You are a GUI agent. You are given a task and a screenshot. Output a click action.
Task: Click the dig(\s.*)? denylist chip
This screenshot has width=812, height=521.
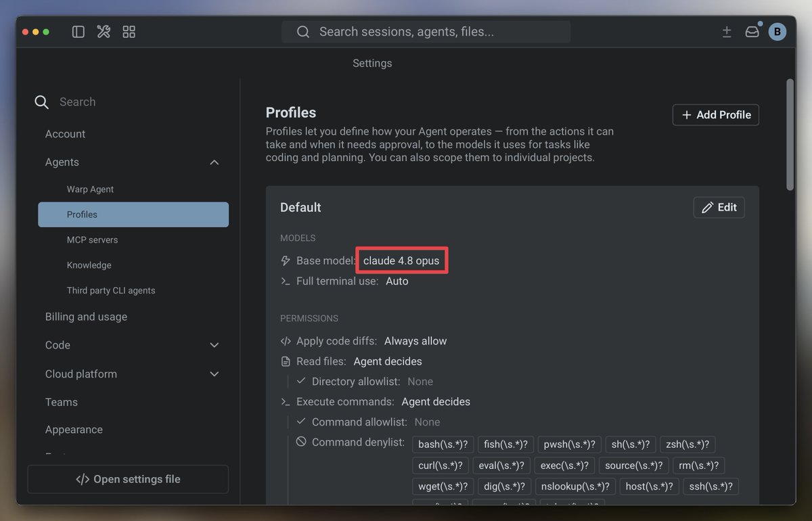coord(504,486)
